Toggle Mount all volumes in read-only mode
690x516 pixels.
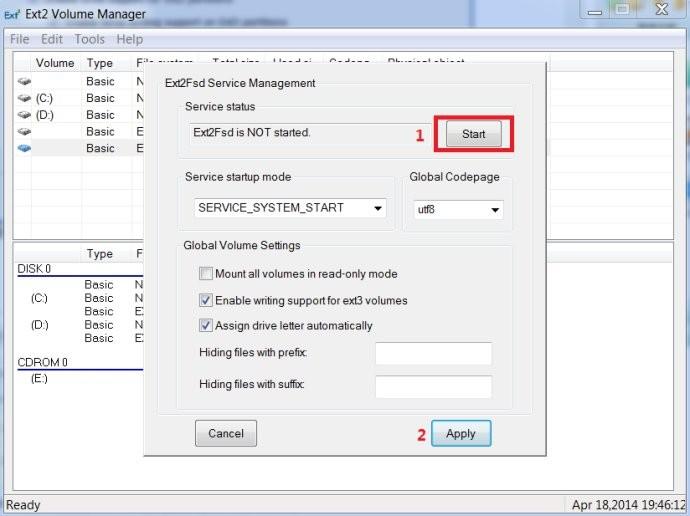point(206,274)
